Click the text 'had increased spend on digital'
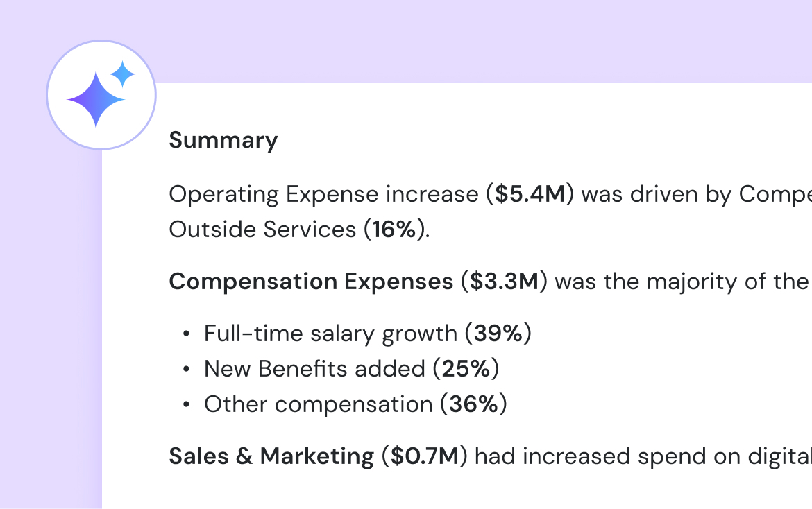Screen dimensions: 812x509 [643, 456]
